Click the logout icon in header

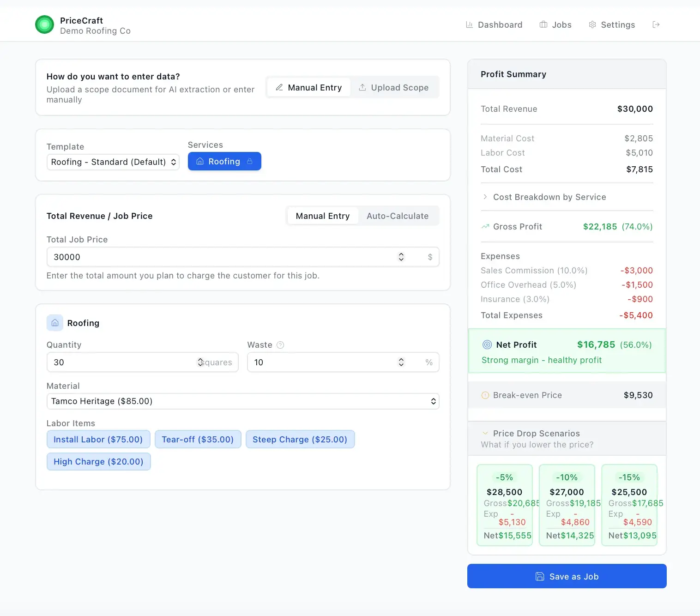coord(656,24)
